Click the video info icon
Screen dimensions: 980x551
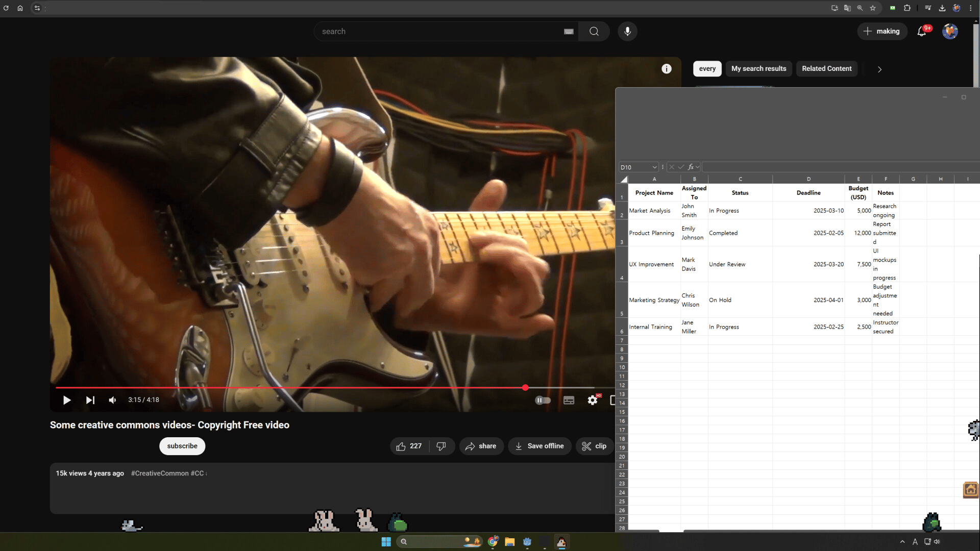tap(667, 69)
